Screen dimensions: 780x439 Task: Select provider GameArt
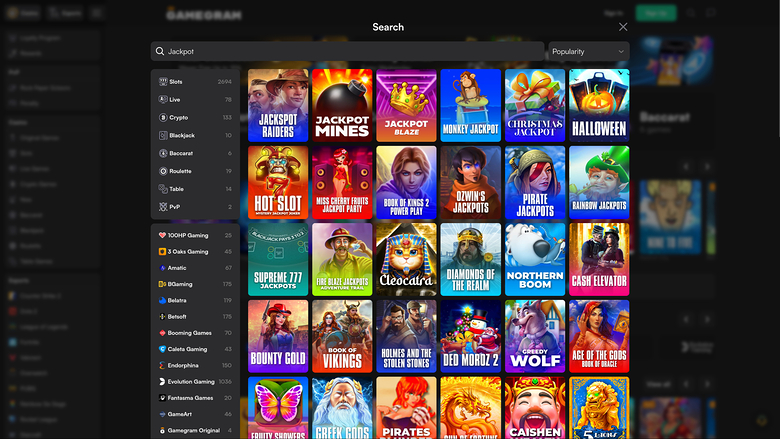point(195,414)
